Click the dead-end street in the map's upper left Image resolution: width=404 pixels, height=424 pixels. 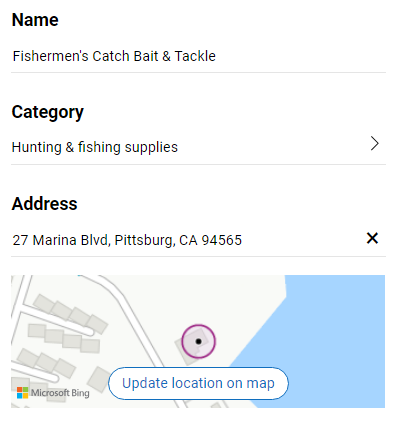tap(57, 322)
